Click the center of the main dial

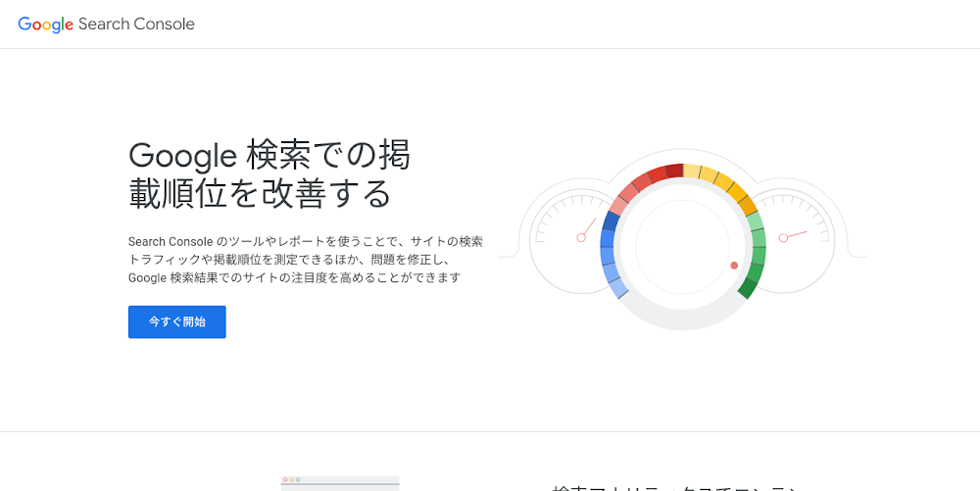683,245
